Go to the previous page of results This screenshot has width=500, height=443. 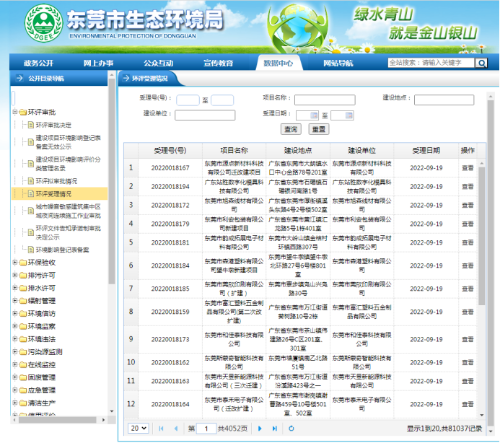[176, 428]
